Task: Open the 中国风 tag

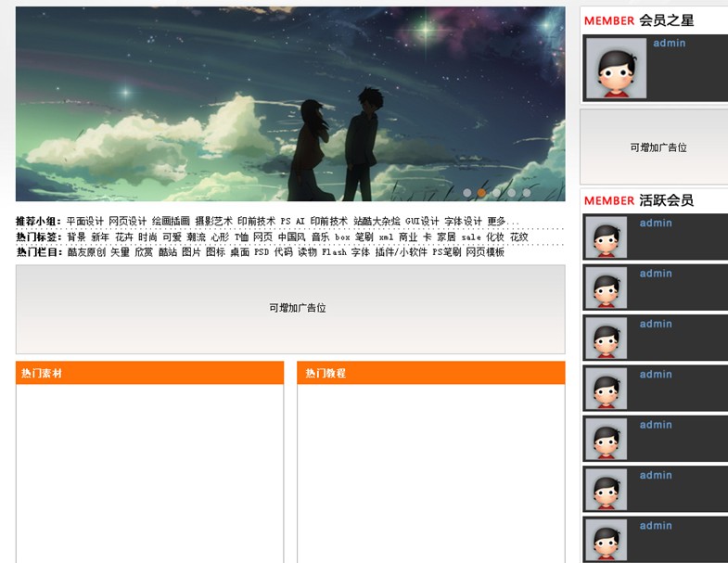Action: click(292, 237)
